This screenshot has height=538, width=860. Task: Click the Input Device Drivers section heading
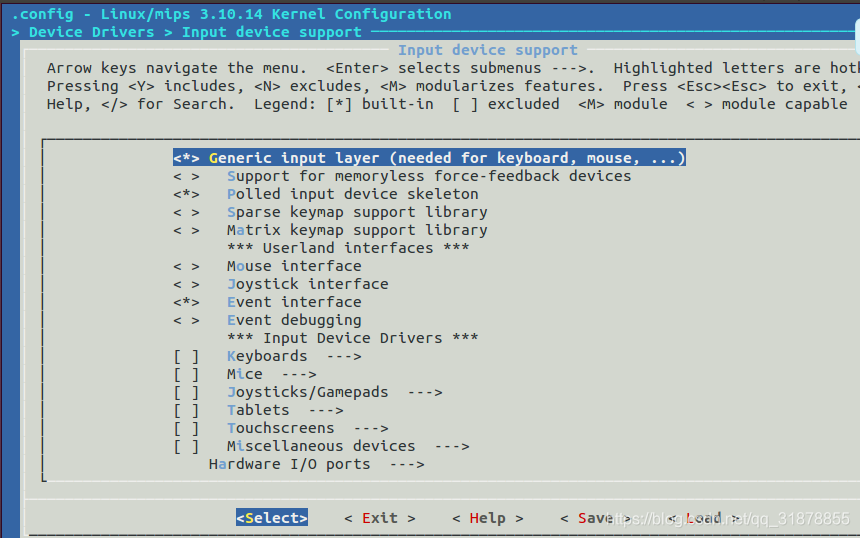click(353, 338)
